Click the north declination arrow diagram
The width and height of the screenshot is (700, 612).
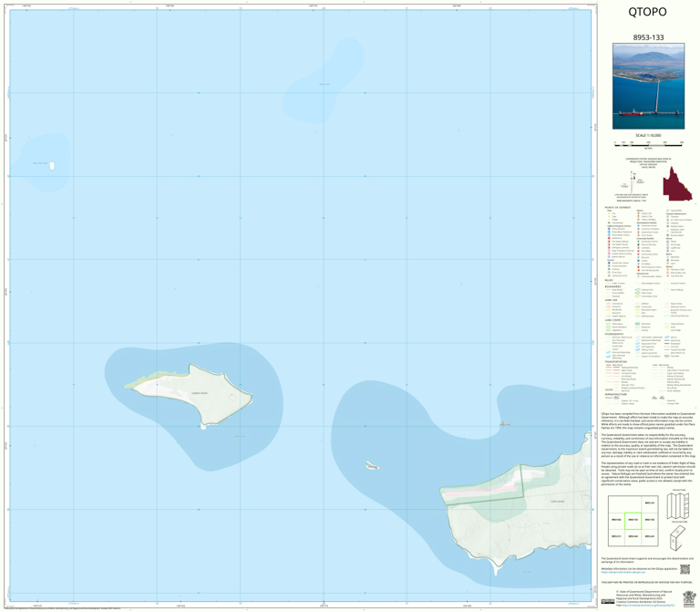click(633, 182)
